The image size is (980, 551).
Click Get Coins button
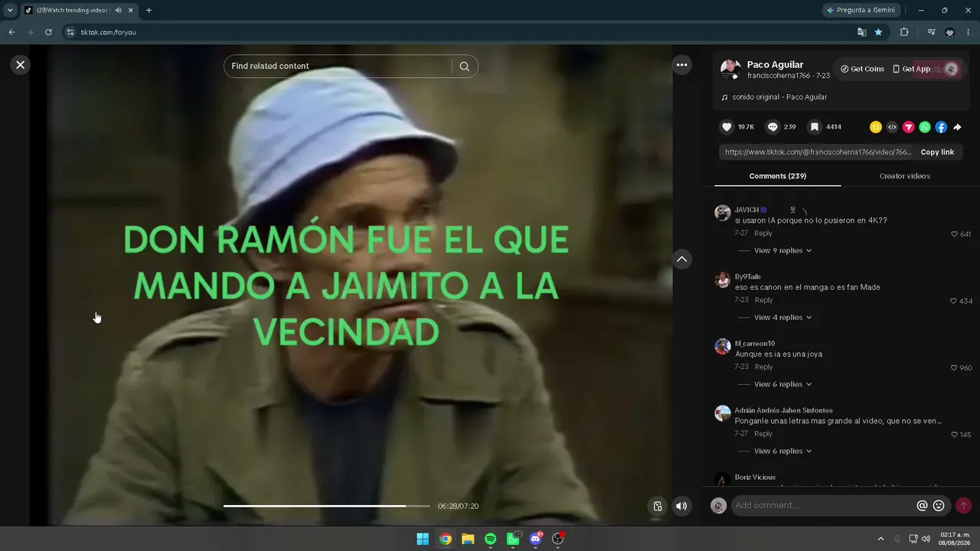(x=862, y=69)
